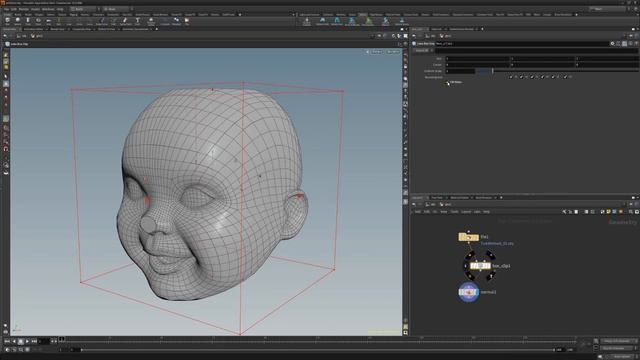Switch to the Rigging shelf tab
The height and width of the screenshot is (360, 640).
(x=73, y=15)
